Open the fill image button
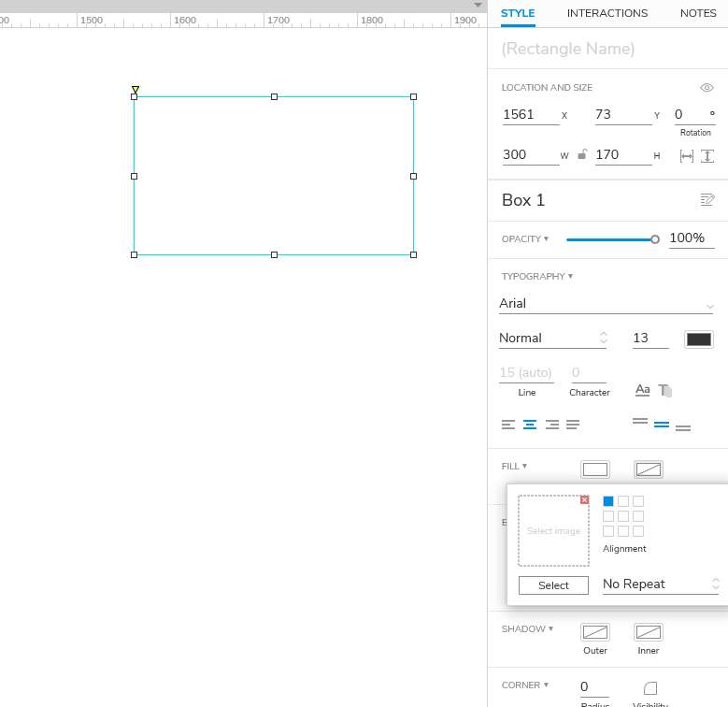The width and height of the screenshot is (728, 707). pos(649,469)
